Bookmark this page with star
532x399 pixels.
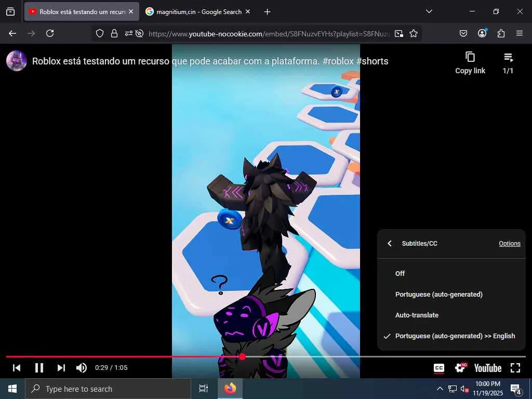point(413,33)
